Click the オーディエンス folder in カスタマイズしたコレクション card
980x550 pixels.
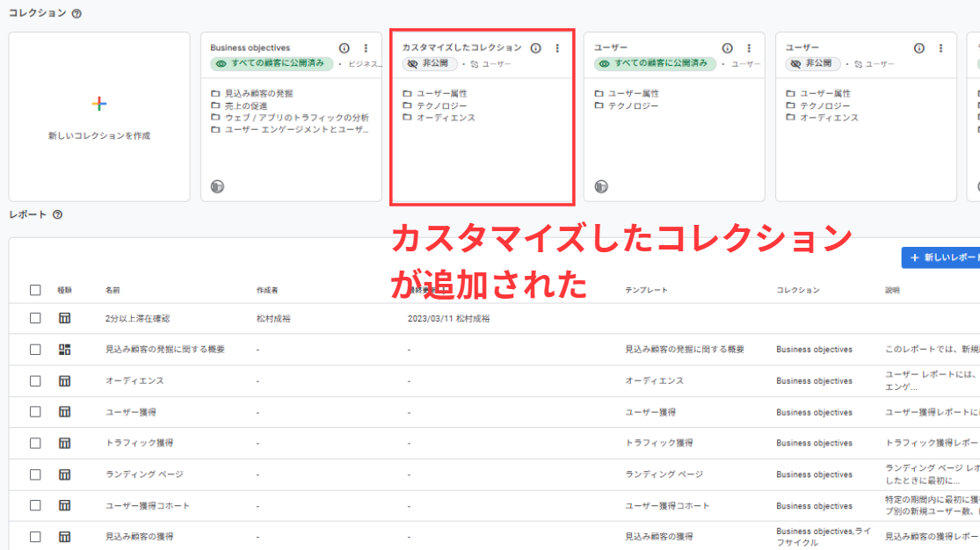445,118
